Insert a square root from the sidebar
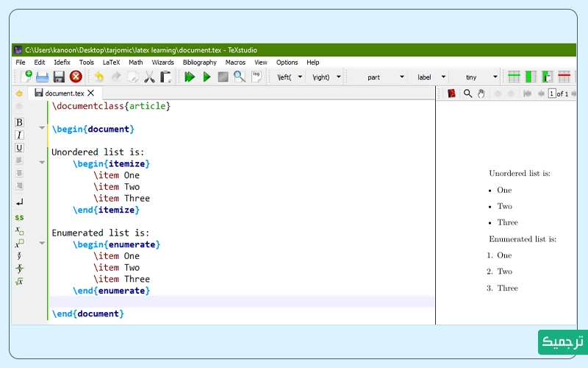 (19, 281)
